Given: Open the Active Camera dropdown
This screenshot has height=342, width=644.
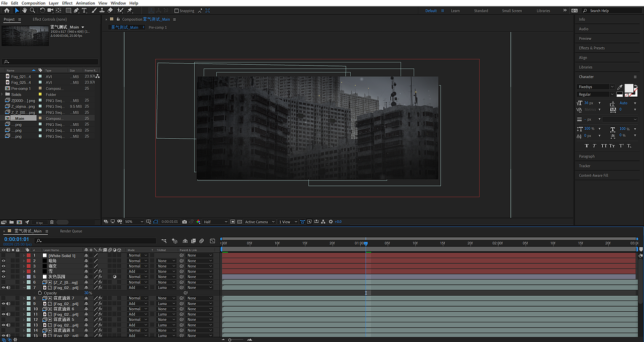Looking at the screenshot, I should [260, 222].
